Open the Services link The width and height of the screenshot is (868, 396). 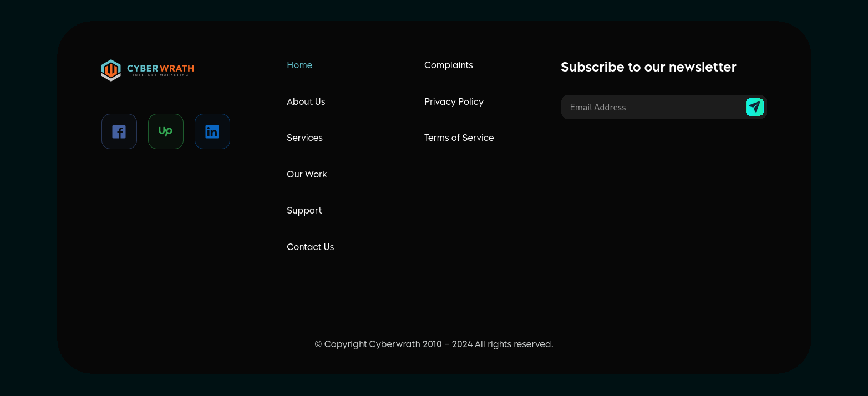pyautogui.click(x=304, y=138)
